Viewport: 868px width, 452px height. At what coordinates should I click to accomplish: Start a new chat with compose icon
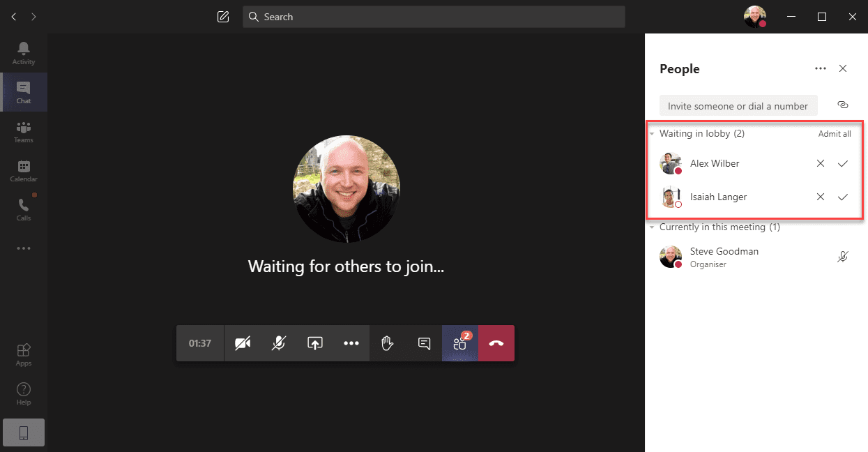pyautogui.click(x=223, y=17)
